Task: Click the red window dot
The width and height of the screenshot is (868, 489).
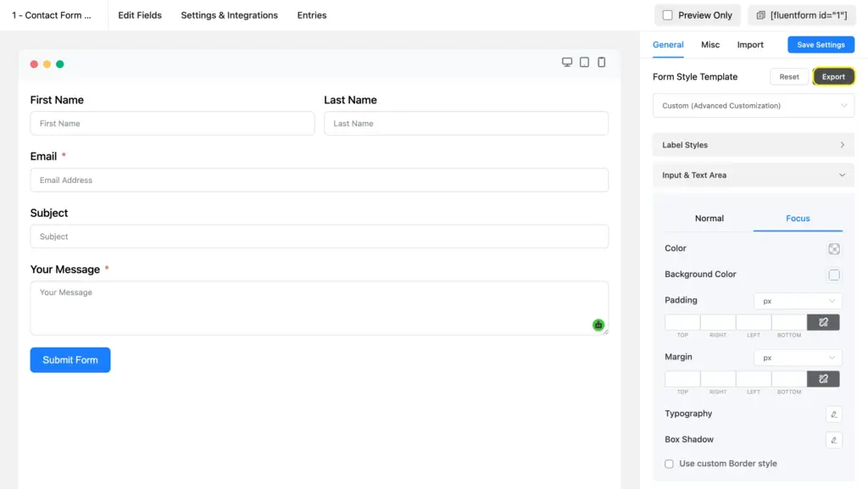Action: click(34, 64)
